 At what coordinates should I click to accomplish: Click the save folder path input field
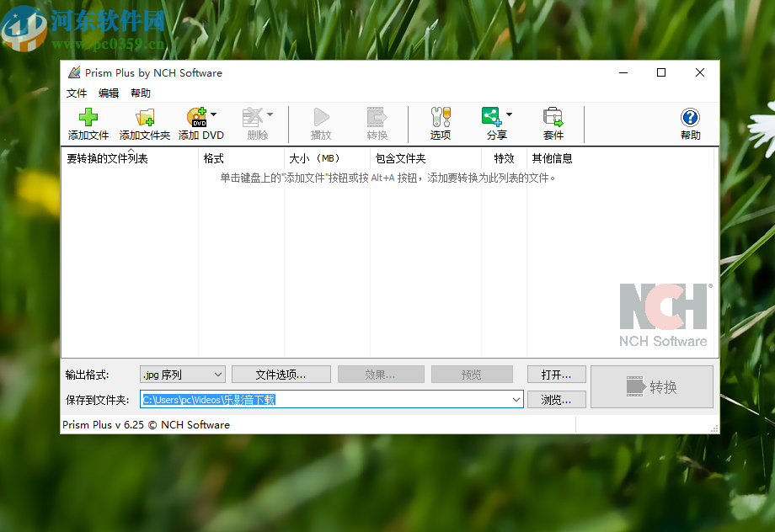(x=329, y=399)
